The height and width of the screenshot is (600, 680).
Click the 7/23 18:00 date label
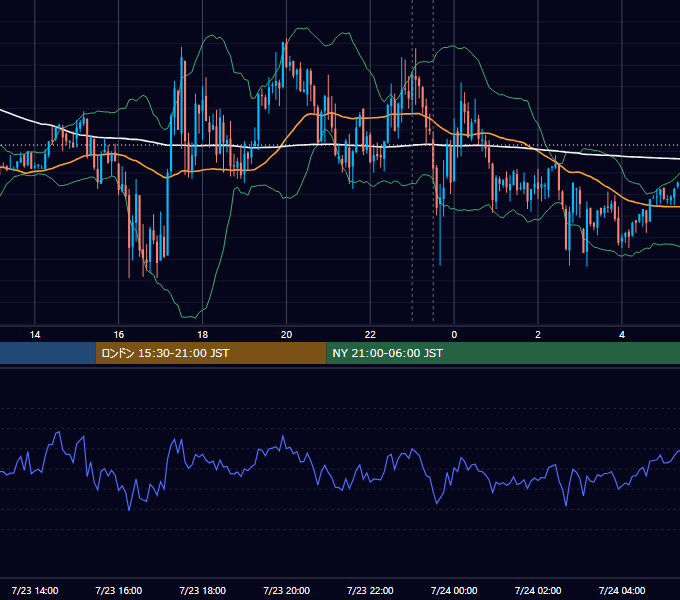point(203,590)
